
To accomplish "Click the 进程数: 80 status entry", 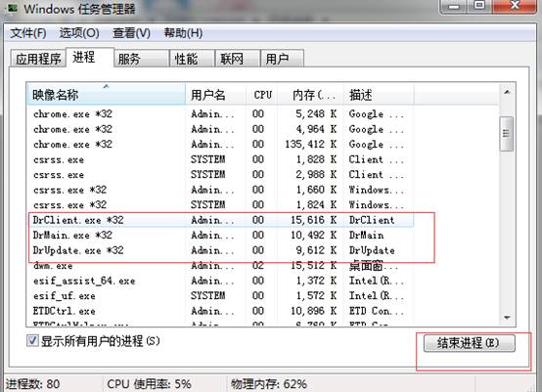I will [32, 384].
